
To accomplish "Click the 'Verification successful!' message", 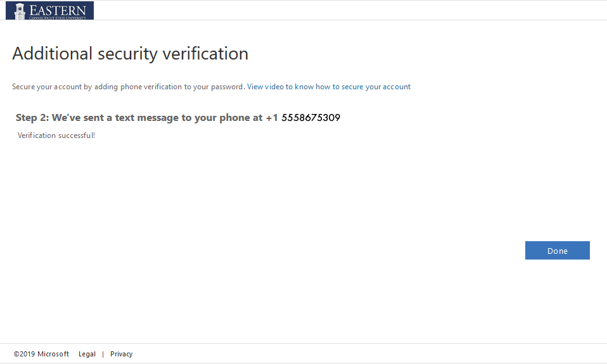I will (56, 135).
